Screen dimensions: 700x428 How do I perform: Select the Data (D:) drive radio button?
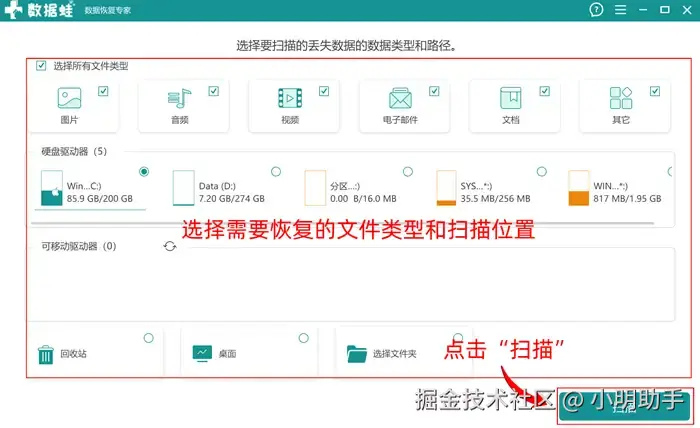(x=276, y=171)
